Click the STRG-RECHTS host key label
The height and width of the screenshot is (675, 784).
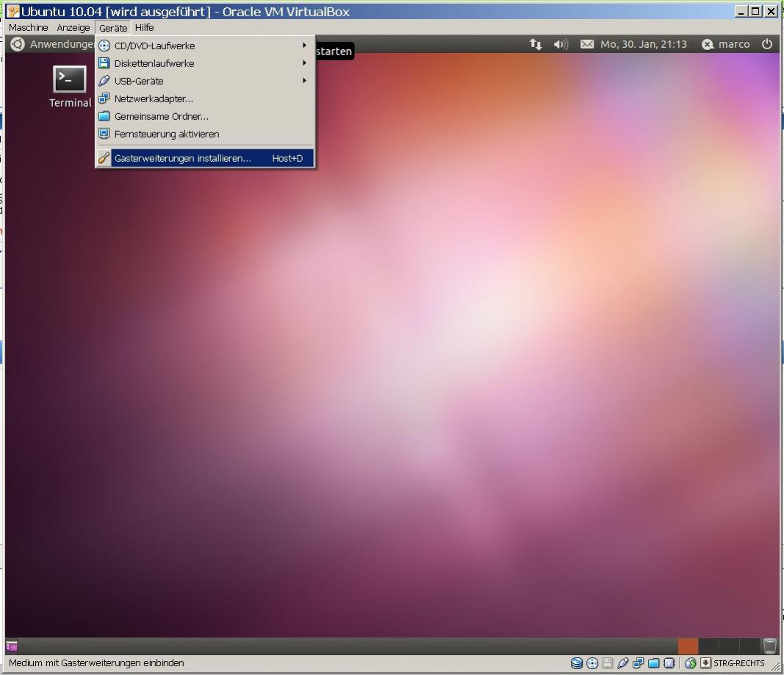click(x=738, y=663)
